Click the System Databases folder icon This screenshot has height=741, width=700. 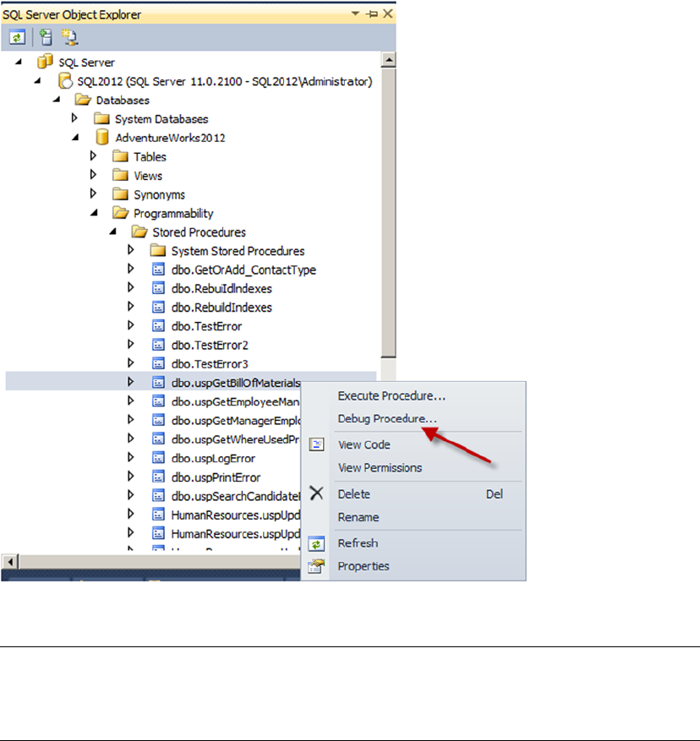point(101,118)
